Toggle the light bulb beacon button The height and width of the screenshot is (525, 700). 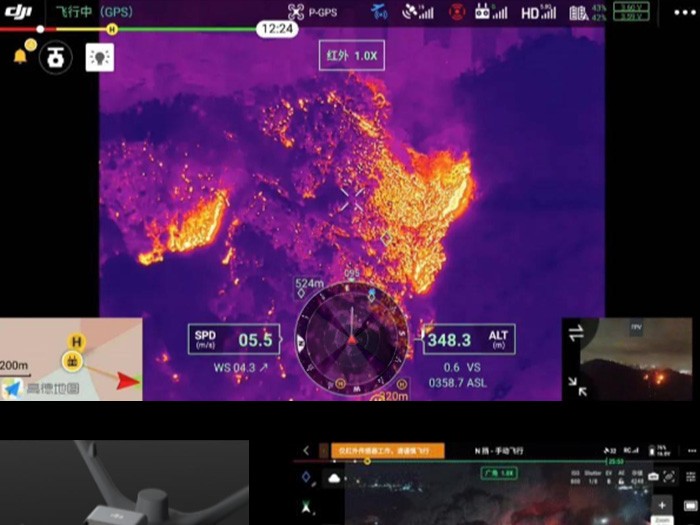(x=100, y=57)
